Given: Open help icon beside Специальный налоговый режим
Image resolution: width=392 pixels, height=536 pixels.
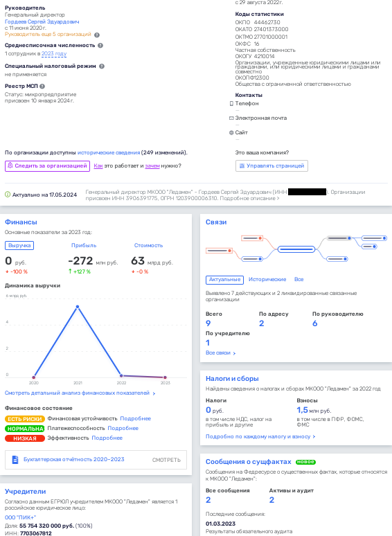Looking at the screenshot, I should pyautogui.click(x=102, y=66).
